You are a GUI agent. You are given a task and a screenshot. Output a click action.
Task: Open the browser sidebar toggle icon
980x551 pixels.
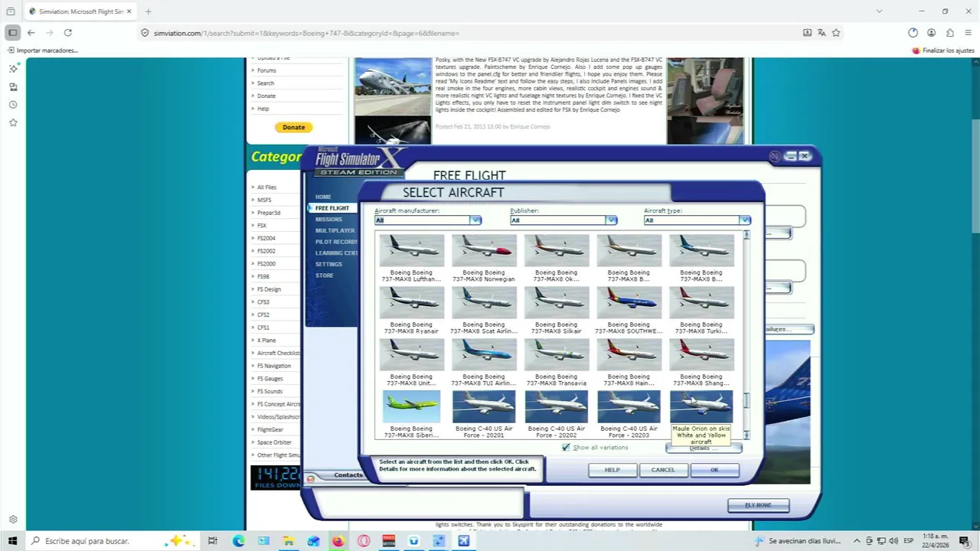point(12,33)
